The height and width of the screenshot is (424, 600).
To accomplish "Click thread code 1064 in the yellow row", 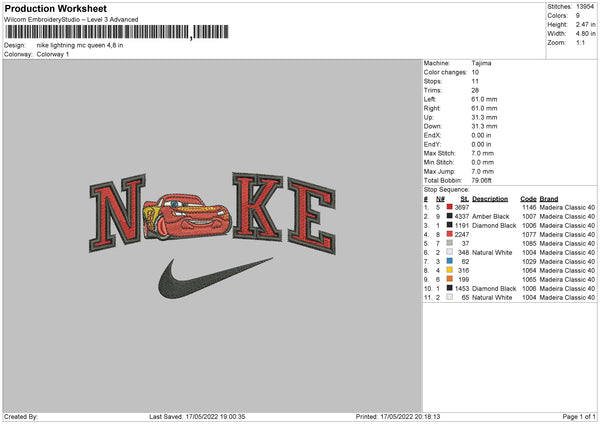I will (x=529, y=271).
